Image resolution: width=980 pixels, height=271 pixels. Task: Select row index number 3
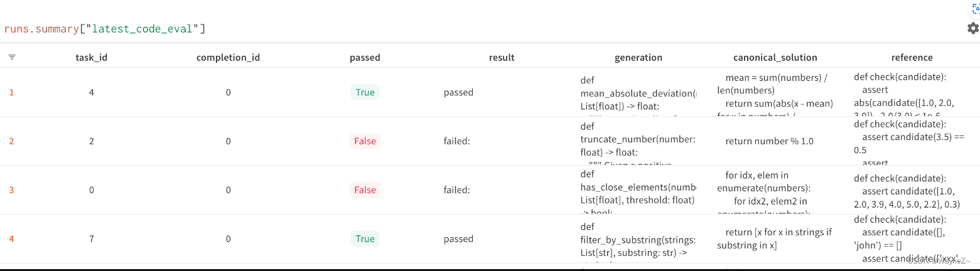(11, 190)
